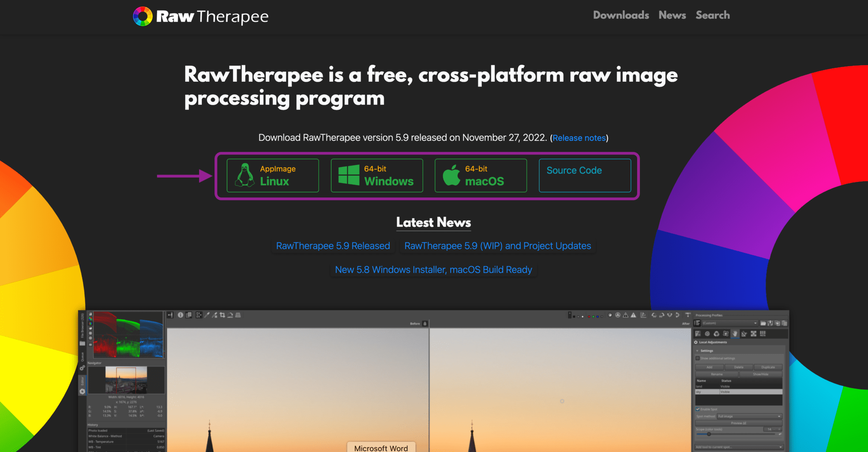
Task: Click the paste profile clipboard icon
Action: point(785,323)
